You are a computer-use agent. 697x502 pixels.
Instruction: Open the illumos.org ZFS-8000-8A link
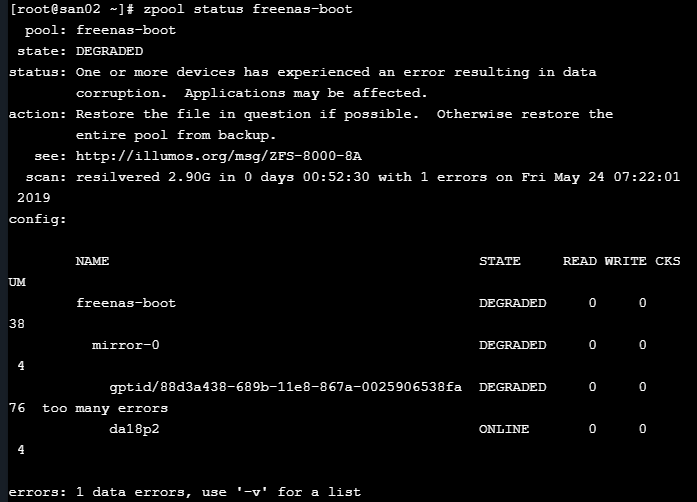point(219,156)
